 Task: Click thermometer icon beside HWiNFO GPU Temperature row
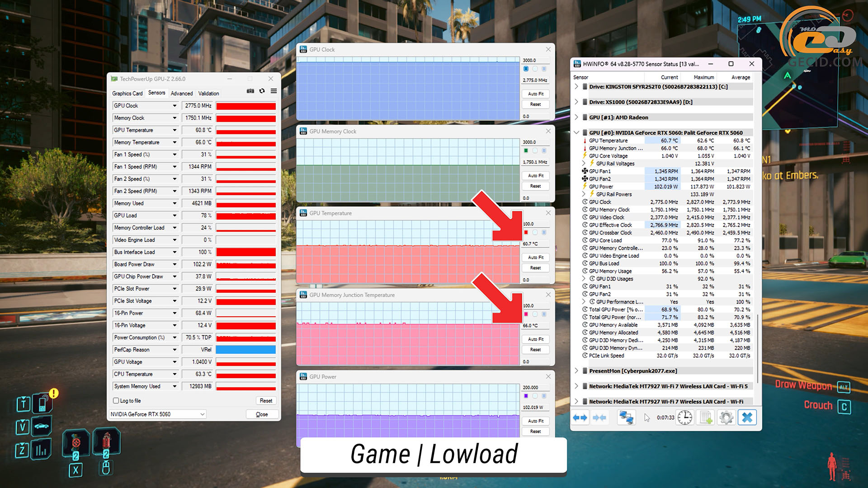pyautogui.click(x=585, y=141)
